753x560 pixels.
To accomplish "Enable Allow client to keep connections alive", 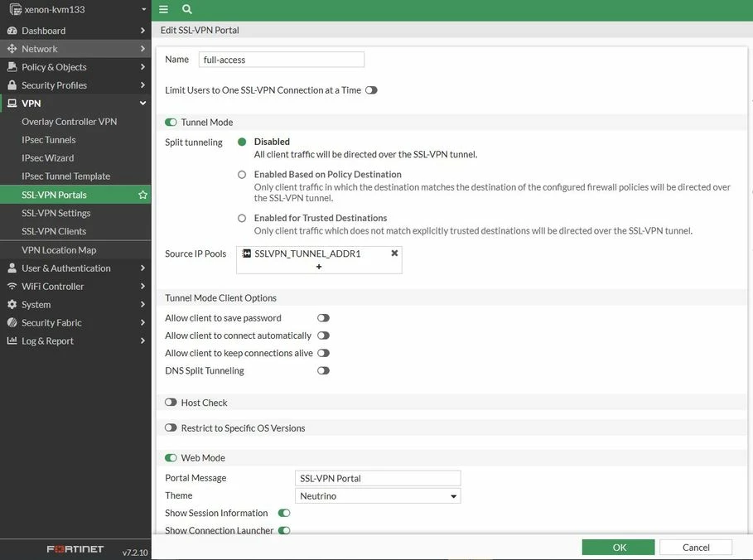I will pos(323,353).
